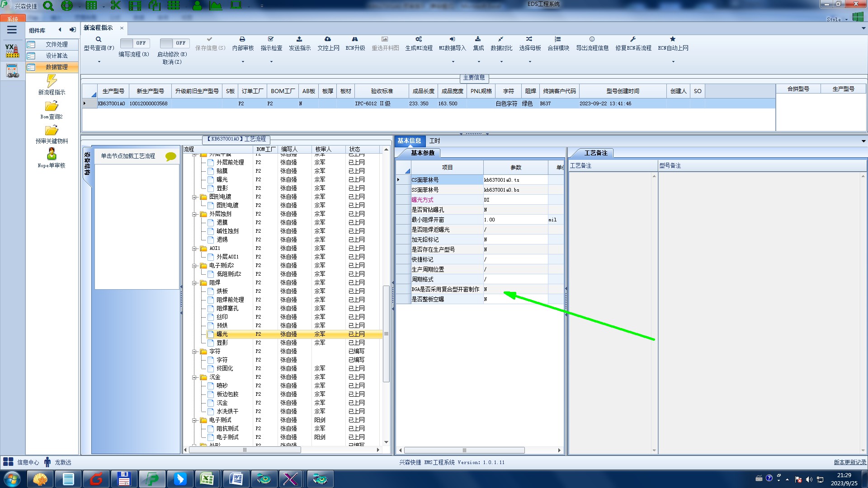Click the magnifier search icon in title bar
This screenshot has width=868, height=488.
pos(48,6)
